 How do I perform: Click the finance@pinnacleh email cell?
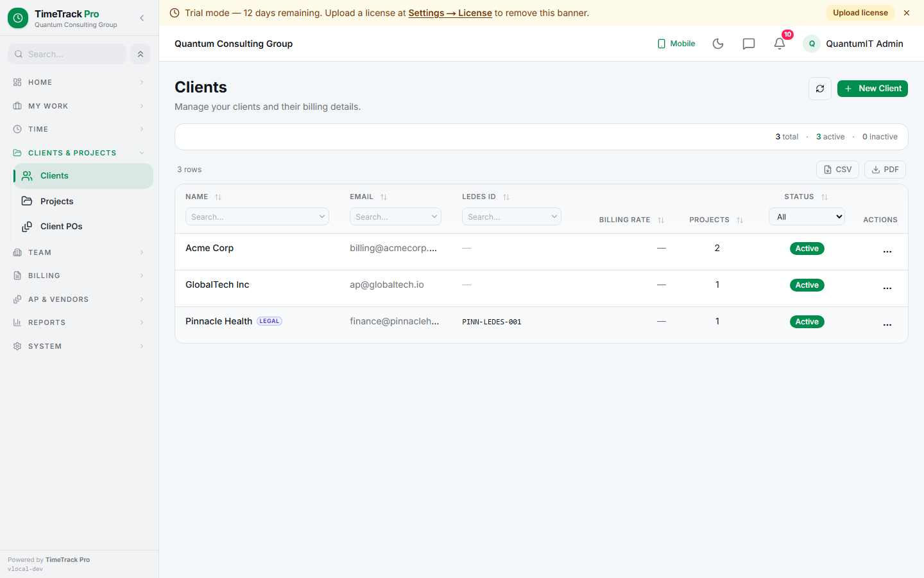point(395,321)
